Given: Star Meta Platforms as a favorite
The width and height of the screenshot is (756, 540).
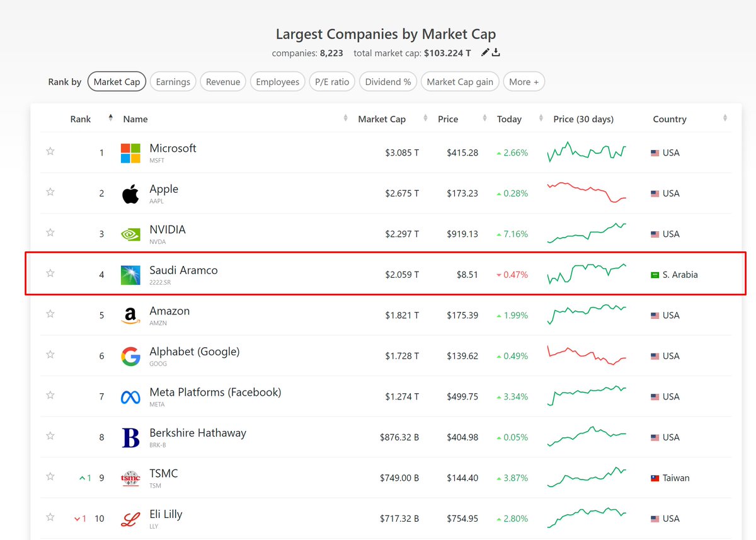Looking at the screenshot, I should coord(50,395).
